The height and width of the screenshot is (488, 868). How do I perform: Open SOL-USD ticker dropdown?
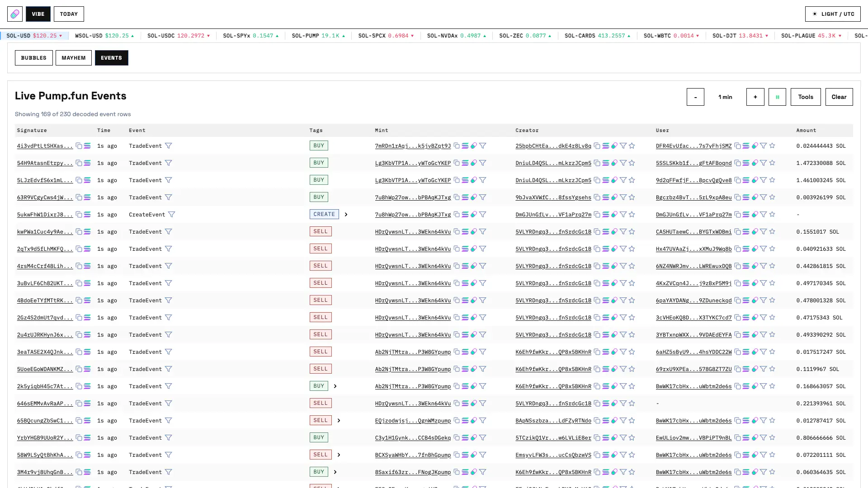pos(34,36)
